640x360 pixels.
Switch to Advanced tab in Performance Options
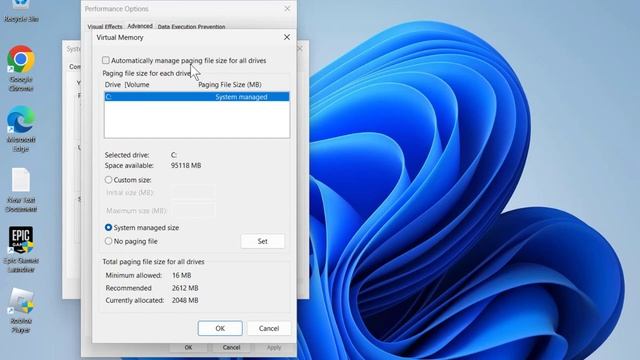pyautogui.click(x=140, y=26)
